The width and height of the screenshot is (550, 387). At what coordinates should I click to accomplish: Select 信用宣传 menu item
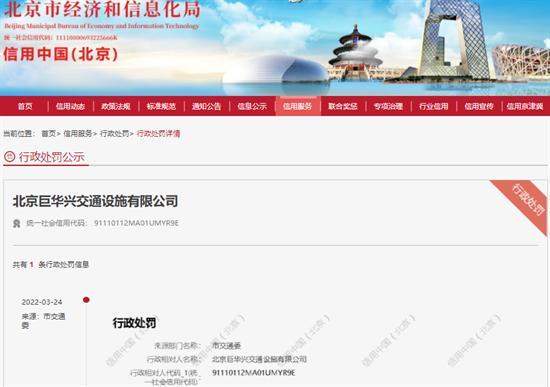click(479, 106)
